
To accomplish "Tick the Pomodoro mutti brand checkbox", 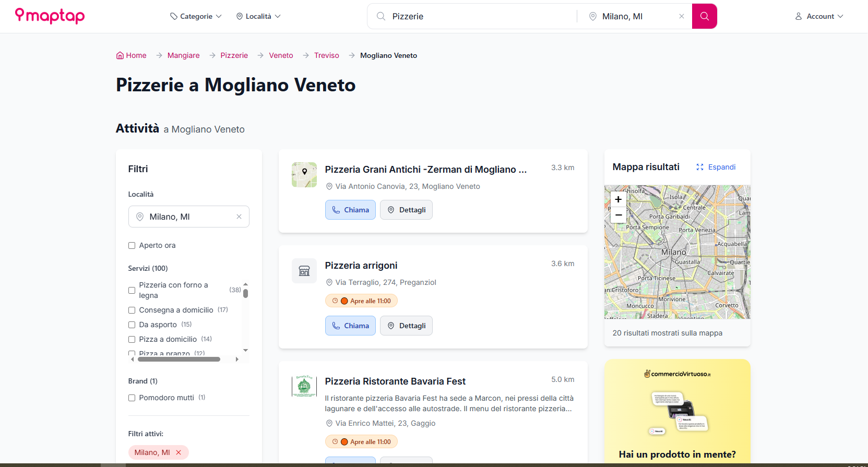I will tap(132, 398).
